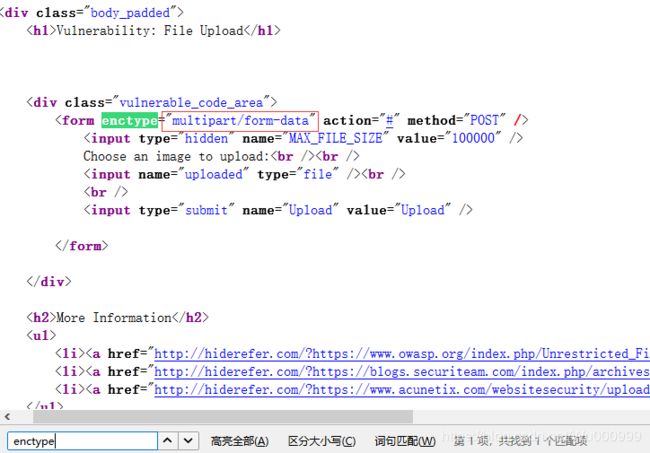
Task: Click the match count status text
Action: click(520, 441)
